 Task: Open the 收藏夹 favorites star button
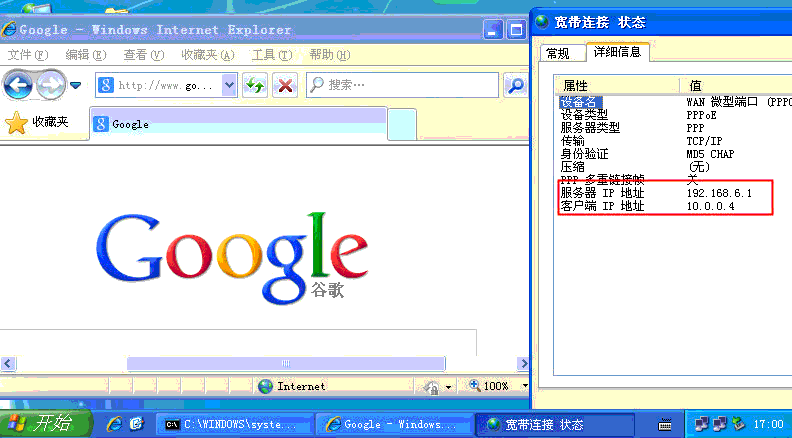coord(36,122)
